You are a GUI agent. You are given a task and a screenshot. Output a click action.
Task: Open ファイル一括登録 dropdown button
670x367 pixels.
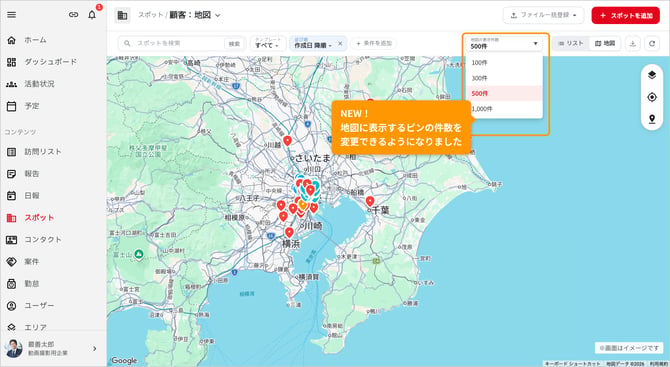(544, 15)
